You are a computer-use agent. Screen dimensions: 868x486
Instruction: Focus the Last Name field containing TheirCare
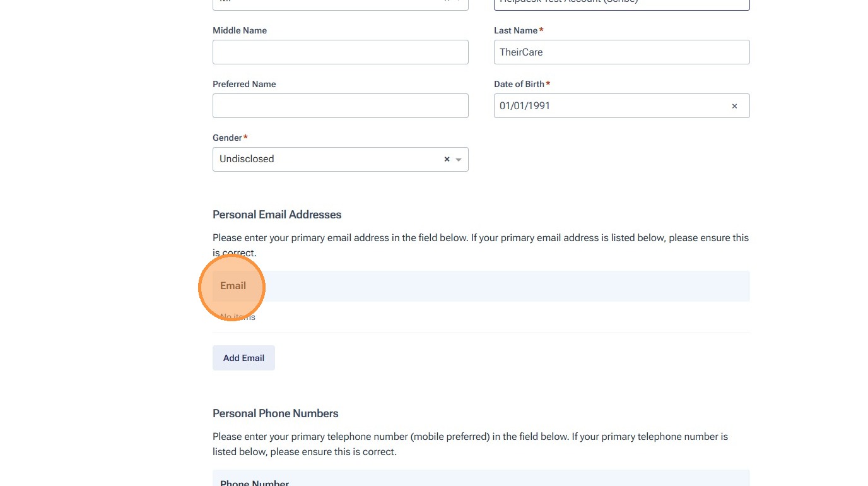click(x=621, y=52)
